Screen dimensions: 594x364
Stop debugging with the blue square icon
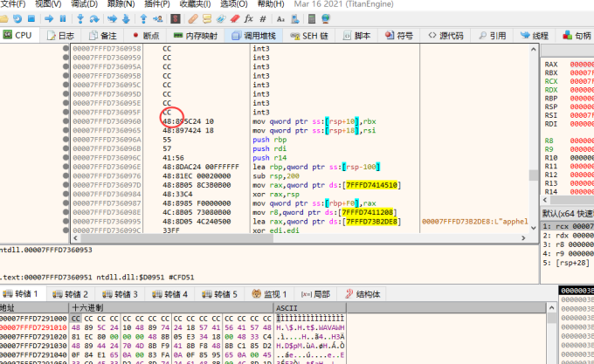point(31,18)
